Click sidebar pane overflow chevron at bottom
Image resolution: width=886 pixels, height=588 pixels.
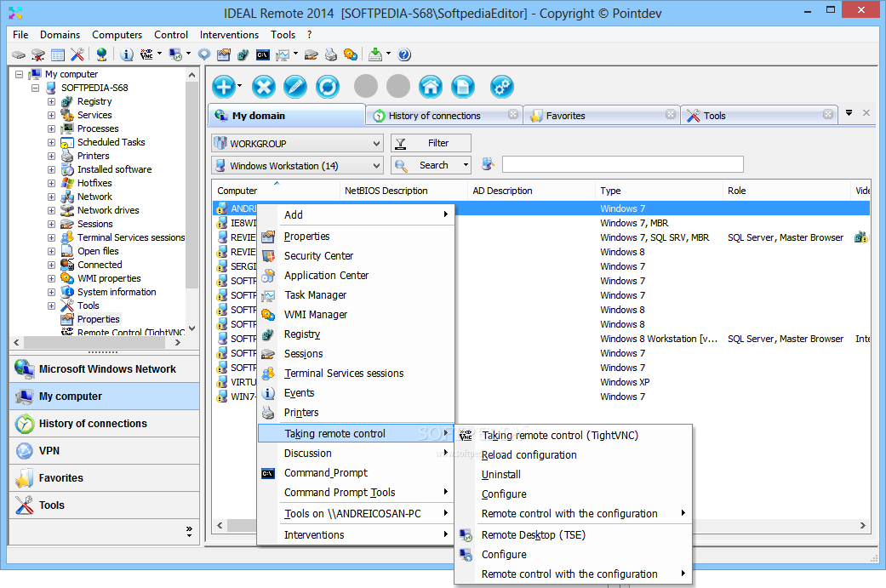pyautogui.click(x=189, y=532)
